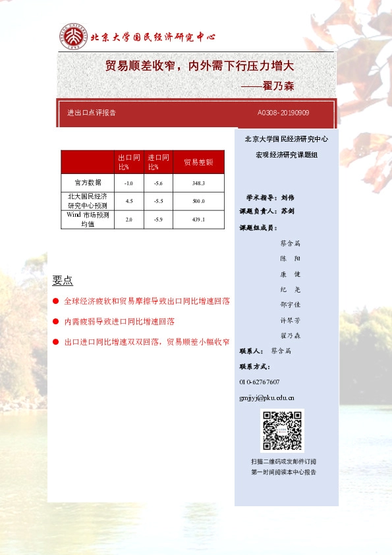
Task: Open the email link gmjjyj@pku.edu.cn
Action: (267, 398)
